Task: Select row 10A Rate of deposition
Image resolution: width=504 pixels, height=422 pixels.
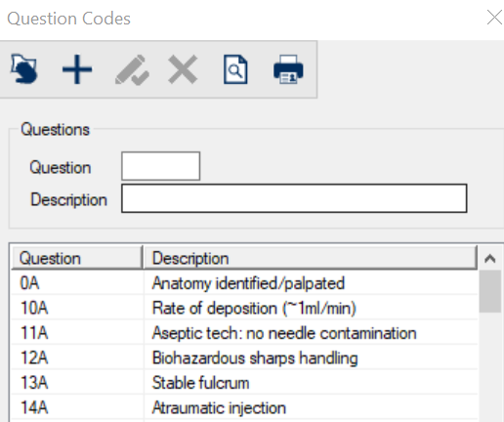Action: click(244, 308)
